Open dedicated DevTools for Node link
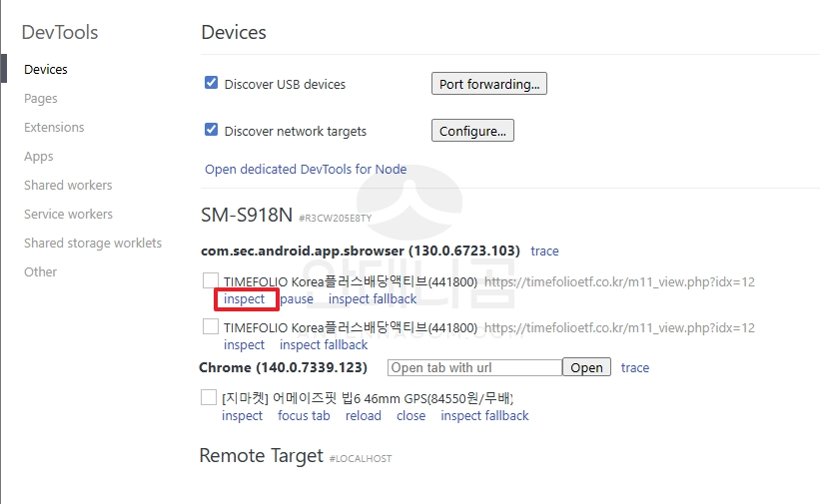820x504 pixels. pos(306,170)
